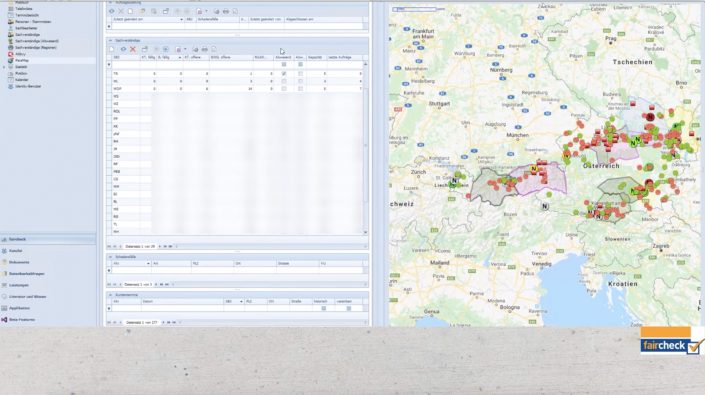Open dropdown on Zuletzt geändert am column
This screenshot has height=395, width=705.
click(181, 20)
